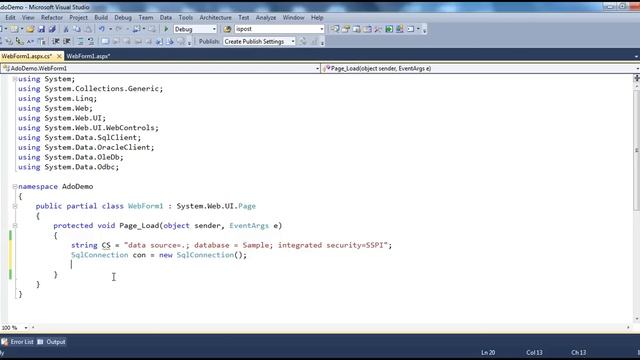Open the Test menu
The height and width of the screenshot is (360, 640).
244,18
